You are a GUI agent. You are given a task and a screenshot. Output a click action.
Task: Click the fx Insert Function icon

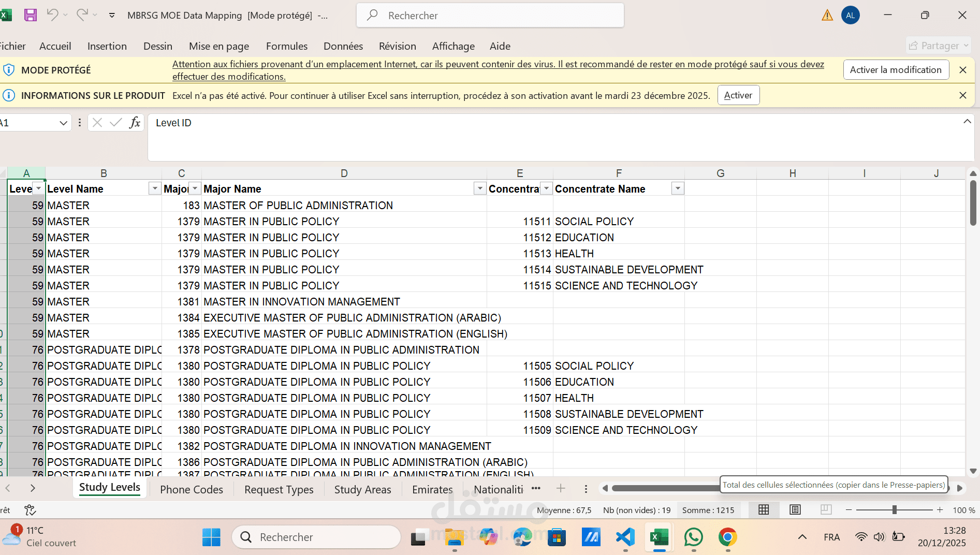(135, 123)
